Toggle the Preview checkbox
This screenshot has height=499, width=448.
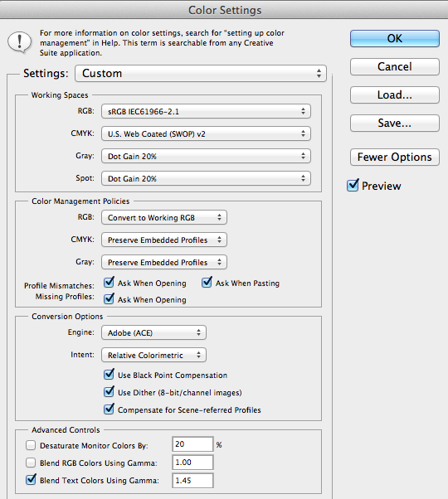tap(353, 185)
